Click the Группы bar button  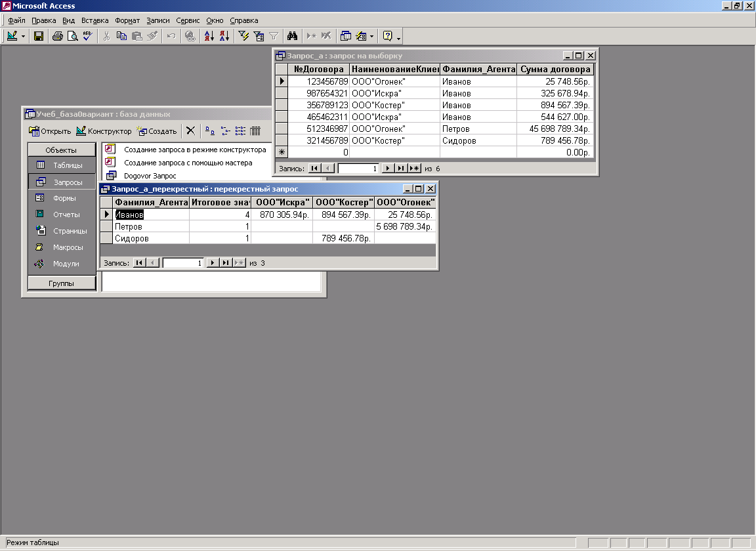[62, 283]
